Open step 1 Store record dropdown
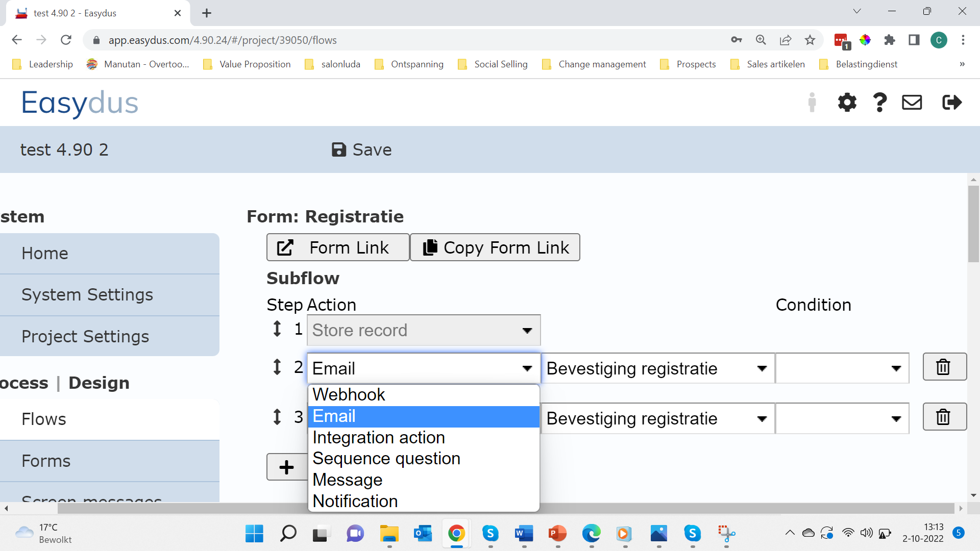This screenshot has height=551, width=980. coord(424,330)
